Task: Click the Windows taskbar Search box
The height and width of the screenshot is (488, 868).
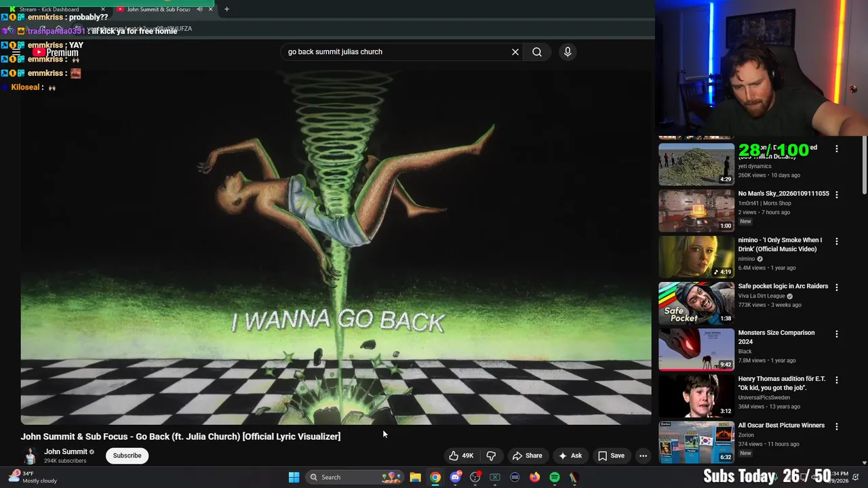Action: tap(354, 477)
